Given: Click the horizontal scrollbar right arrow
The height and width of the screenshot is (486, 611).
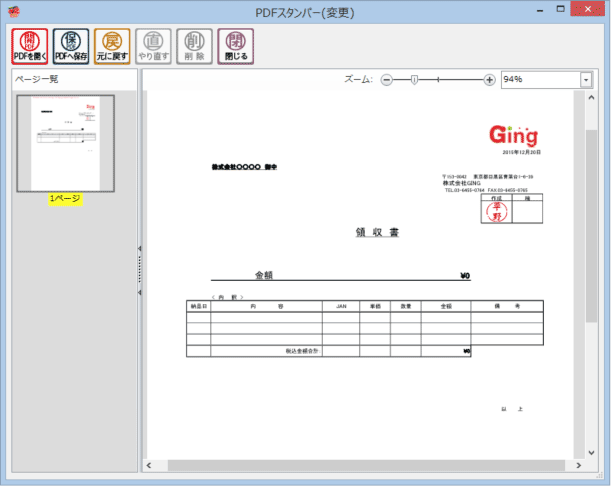Looking at the screenshot, I should [579, 465].
